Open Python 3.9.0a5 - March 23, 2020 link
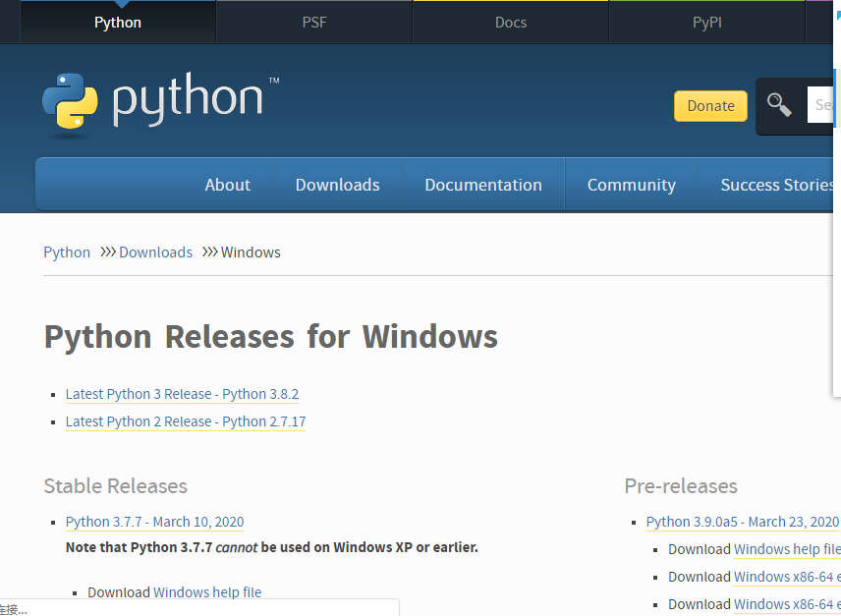Screen dimensions: 841x616 (743, 522)
